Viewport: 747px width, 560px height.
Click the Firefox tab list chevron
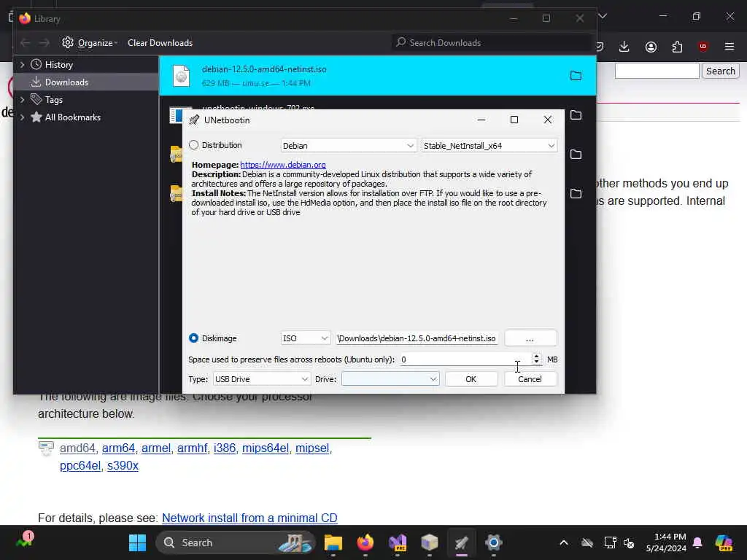[603, 16]
